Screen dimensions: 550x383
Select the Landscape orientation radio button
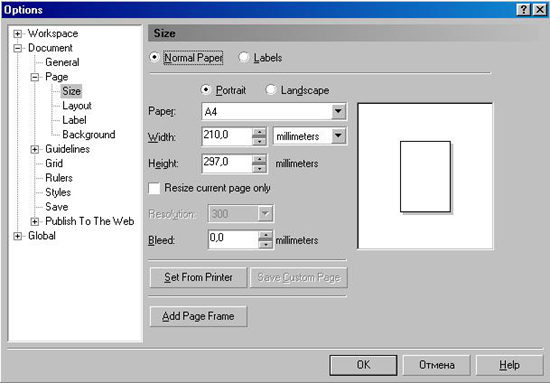click(x=271, y=90)
